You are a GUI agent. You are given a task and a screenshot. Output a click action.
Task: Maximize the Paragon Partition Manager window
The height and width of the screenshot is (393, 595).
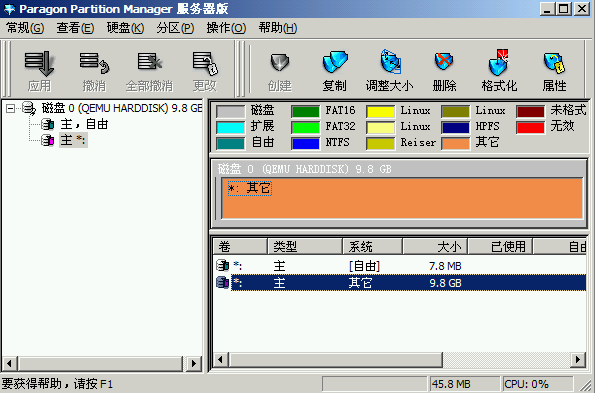click(x=564, y=8)
